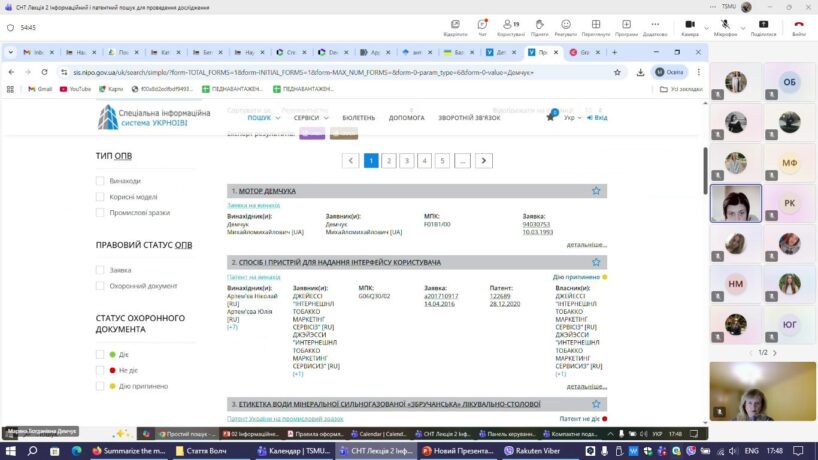Click the Teams Камера icon
This screenshot has width=818, height=460.
pos(690,25)
